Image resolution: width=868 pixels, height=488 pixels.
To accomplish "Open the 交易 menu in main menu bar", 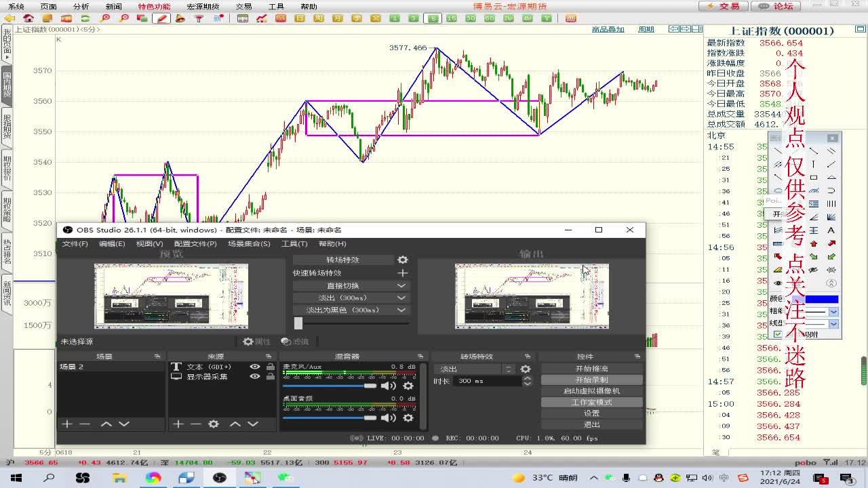I will (x=243, y=6).
